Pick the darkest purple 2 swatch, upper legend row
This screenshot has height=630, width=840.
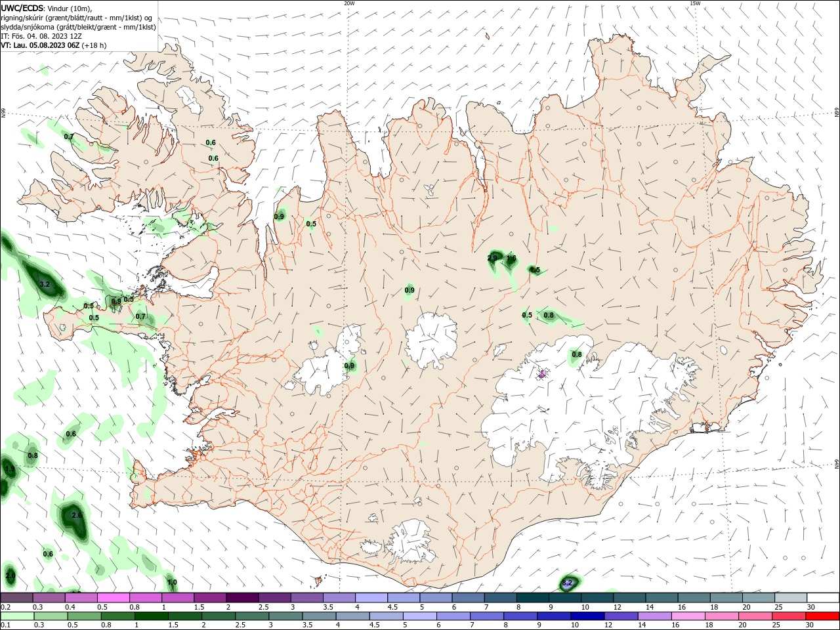[241, 597]
